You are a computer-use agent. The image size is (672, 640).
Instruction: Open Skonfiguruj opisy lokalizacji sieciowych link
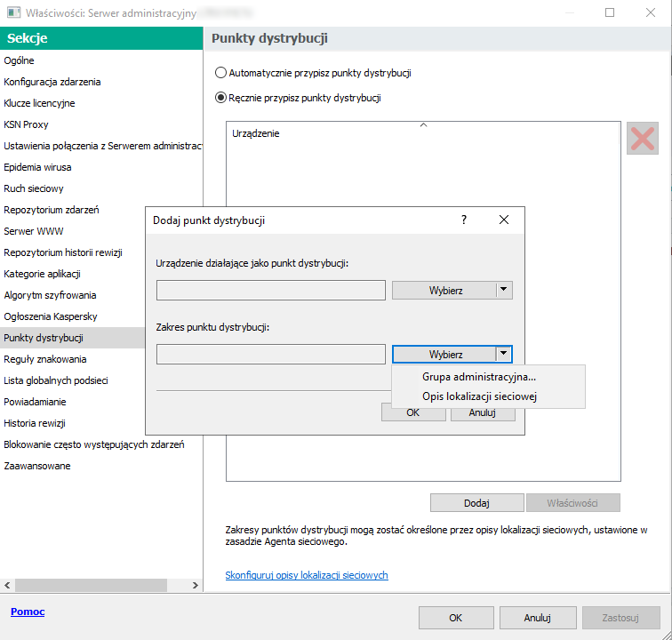307,575
